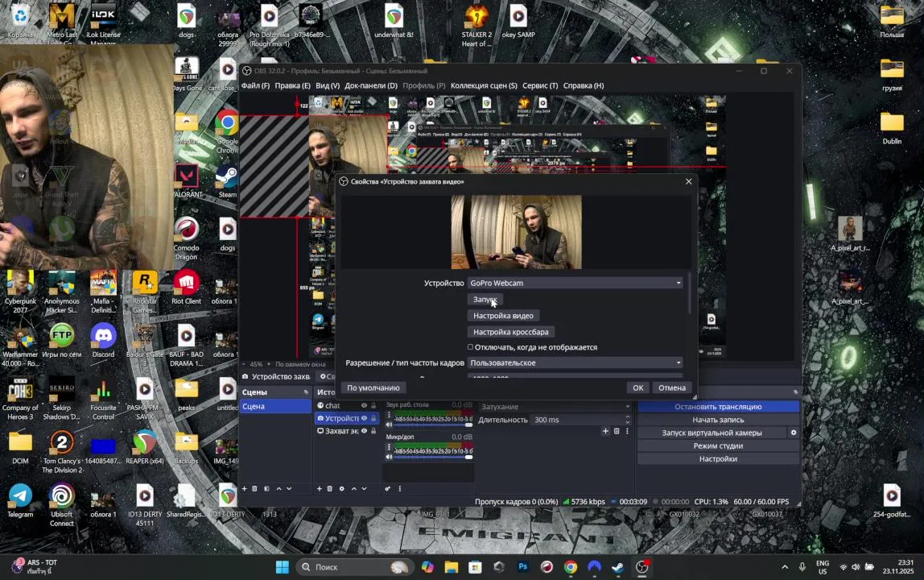Open source properties gear in Sources toolbar
The height and width of the screenshot is (580, 924).
[x=342, y=488]
